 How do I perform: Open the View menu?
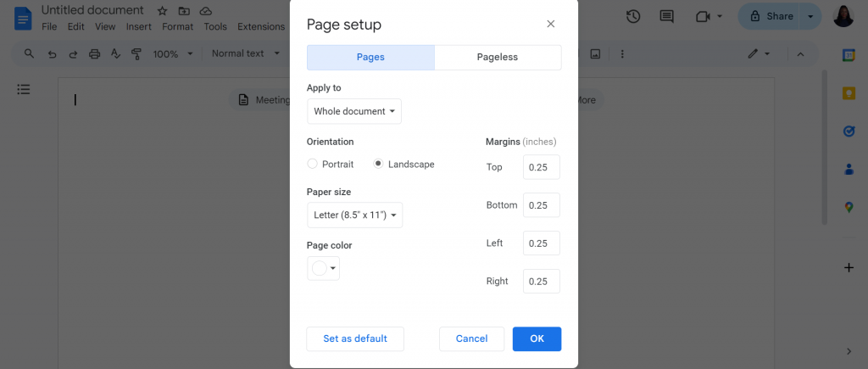[105, 26]
